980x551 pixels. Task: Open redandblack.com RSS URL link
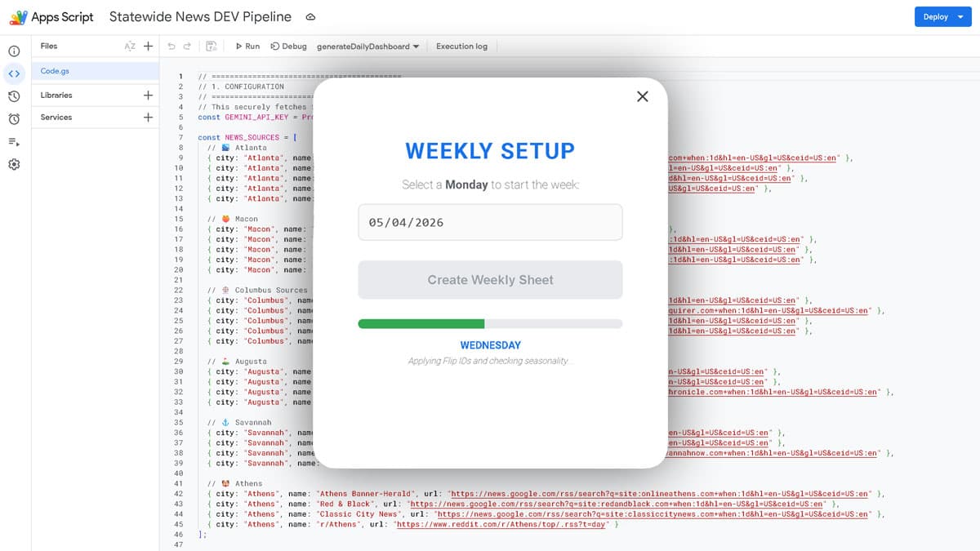[616, 504]
